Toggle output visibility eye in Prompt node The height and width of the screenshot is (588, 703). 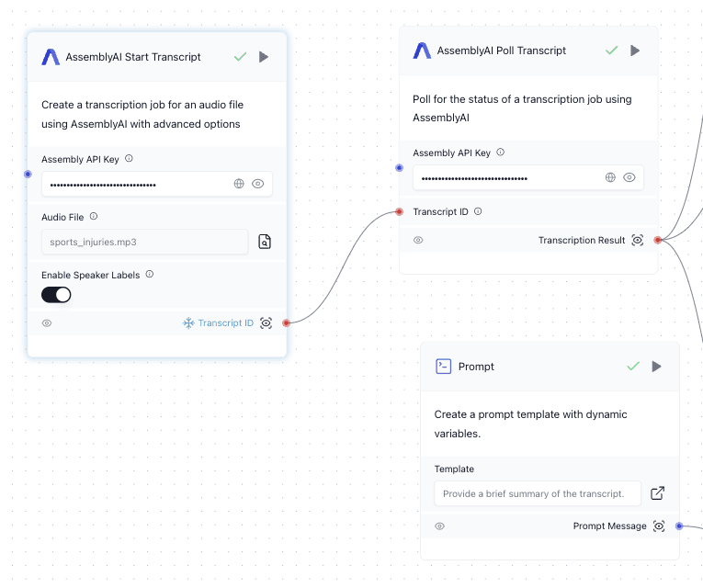pyautogui.click(x=439, y=526)
